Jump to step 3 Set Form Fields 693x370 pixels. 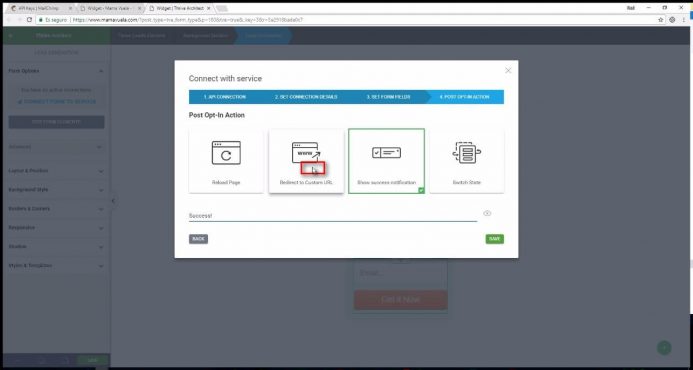388,97
